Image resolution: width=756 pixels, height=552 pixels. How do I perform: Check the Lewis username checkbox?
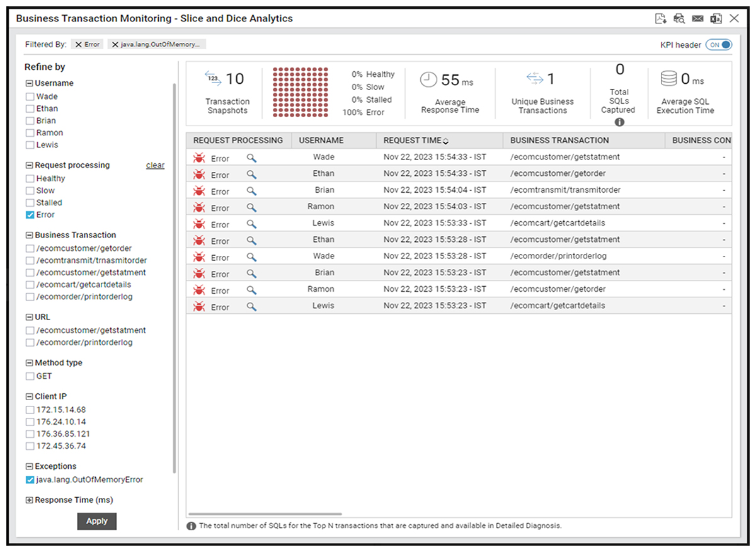click(30, 145)
